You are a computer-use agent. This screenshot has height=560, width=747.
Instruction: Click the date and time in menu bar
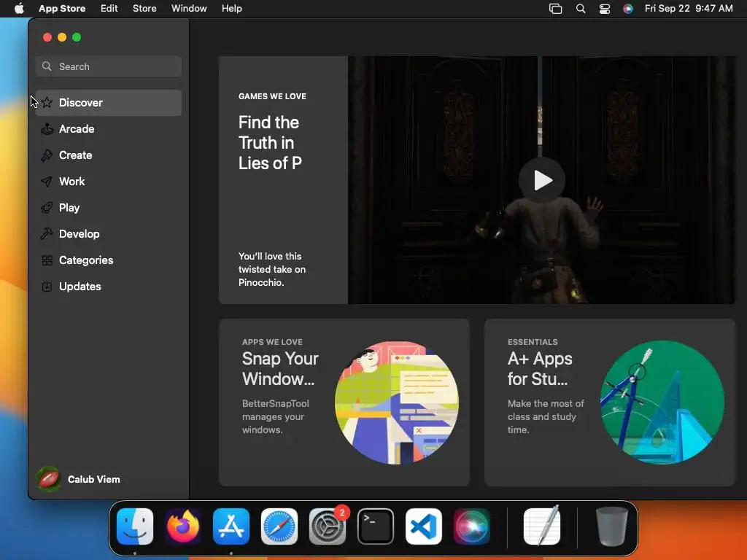(689, 9)
